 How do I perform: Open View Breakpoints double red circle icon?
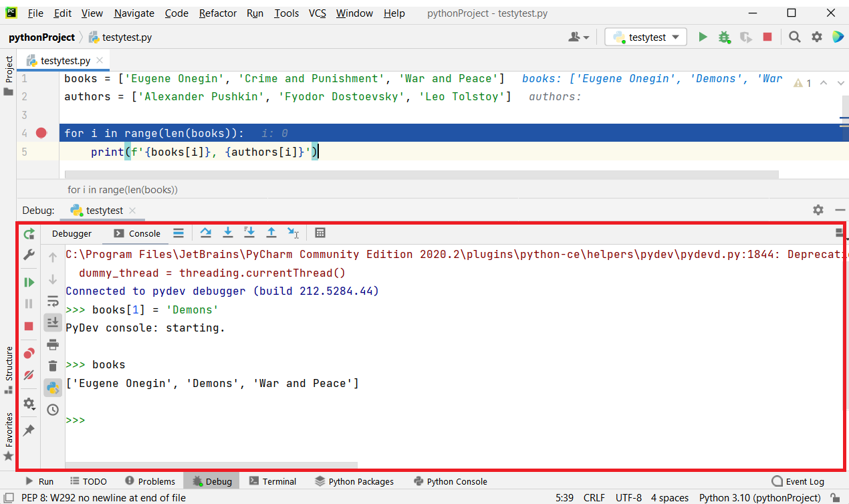(29, 354)
